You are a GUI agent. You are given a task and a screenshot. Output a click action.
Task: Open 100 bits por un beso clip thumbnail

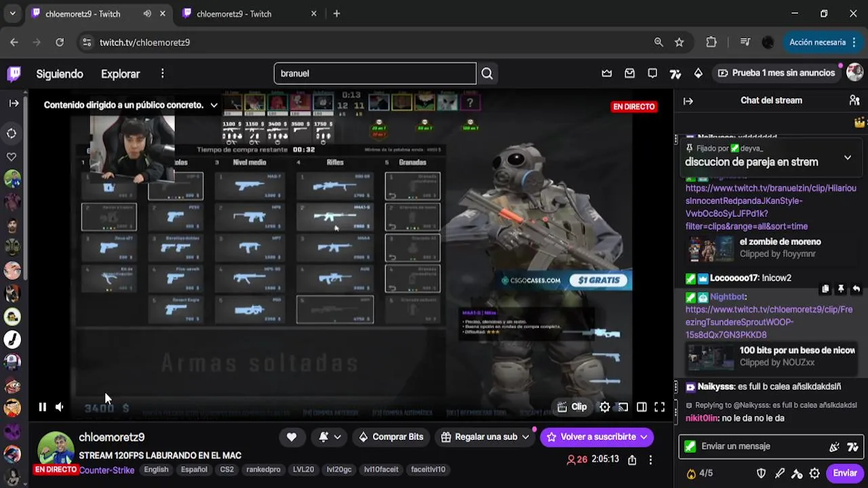[711, 357]
